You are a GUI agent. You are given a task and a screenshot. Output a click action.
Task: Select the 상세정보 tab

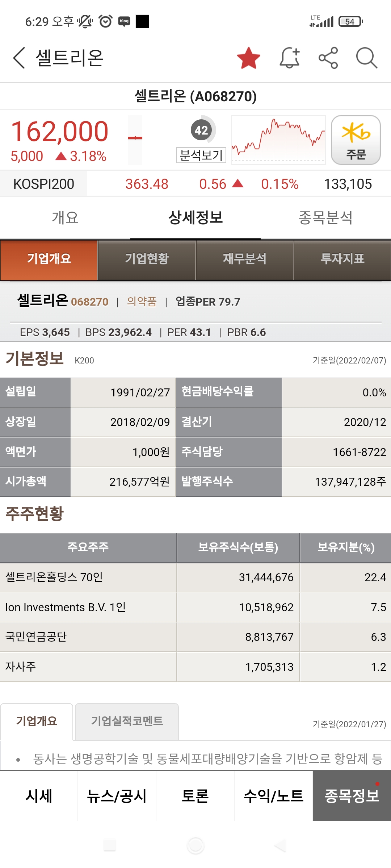195,218
